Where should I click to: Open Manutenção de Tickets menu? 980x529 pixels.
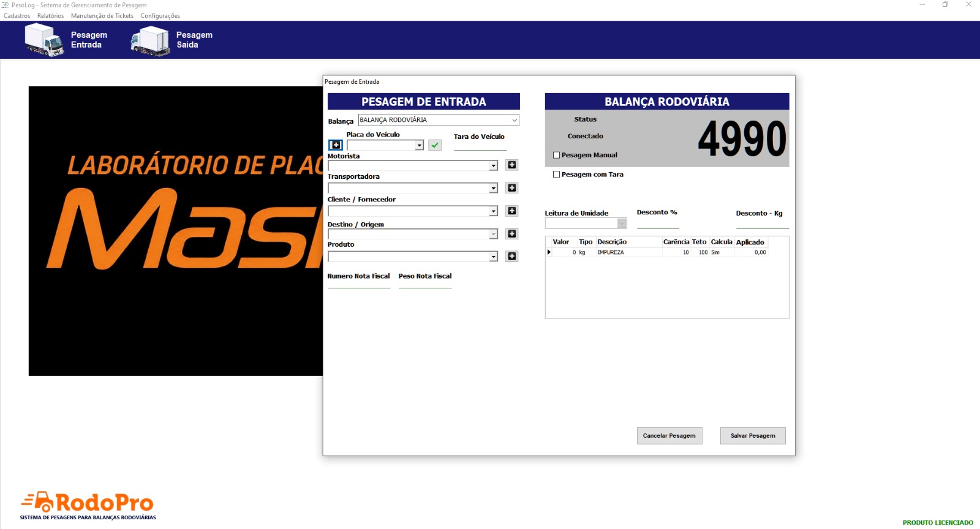[102, 16]
